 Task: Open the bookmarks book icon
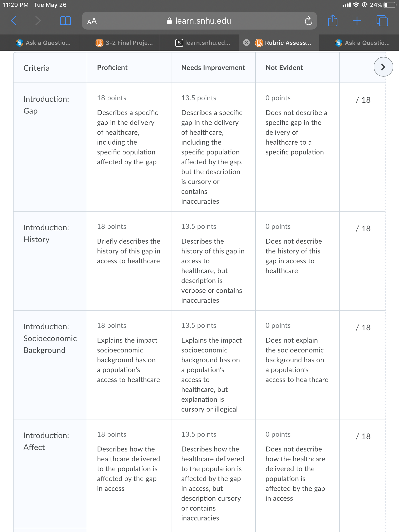65,21
